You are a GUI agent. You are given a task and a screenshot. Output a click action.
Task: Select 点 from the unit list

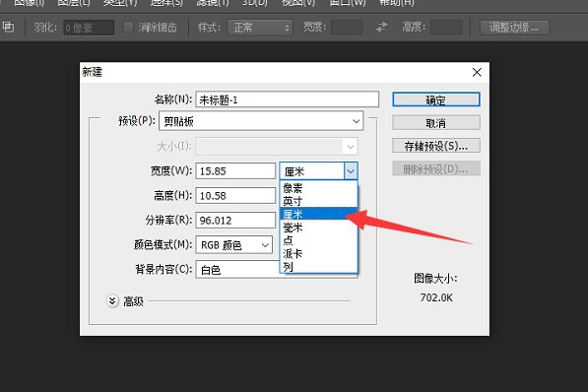[x=319, y=240]
